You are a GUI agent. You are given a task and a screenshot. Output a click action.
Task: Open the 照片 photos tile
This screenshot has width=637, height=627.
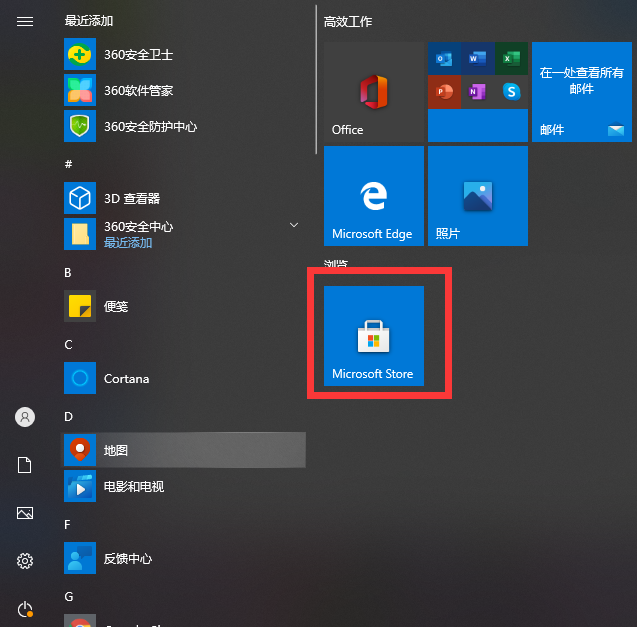[478, 196]
